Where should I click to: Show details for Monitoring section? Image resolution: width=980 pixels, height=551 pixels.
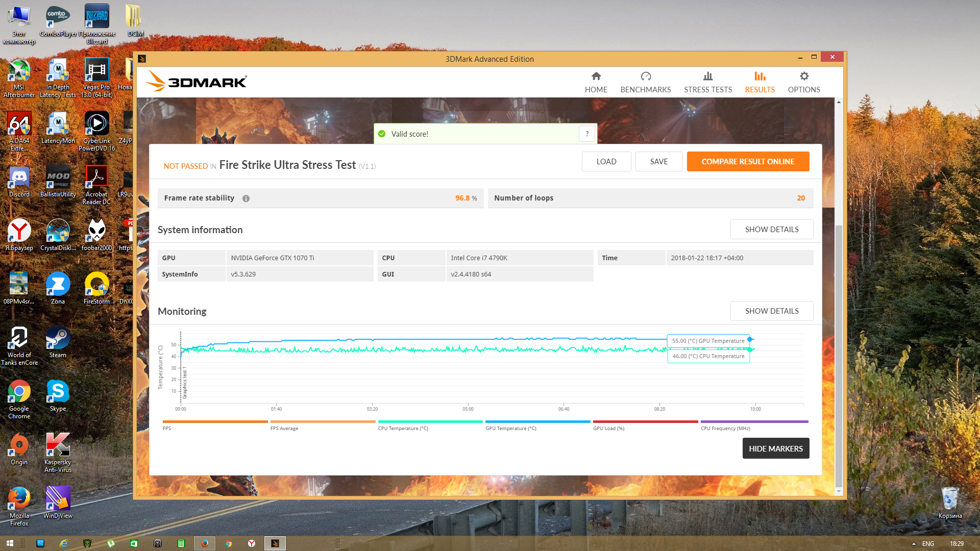(x=771, y=311)
